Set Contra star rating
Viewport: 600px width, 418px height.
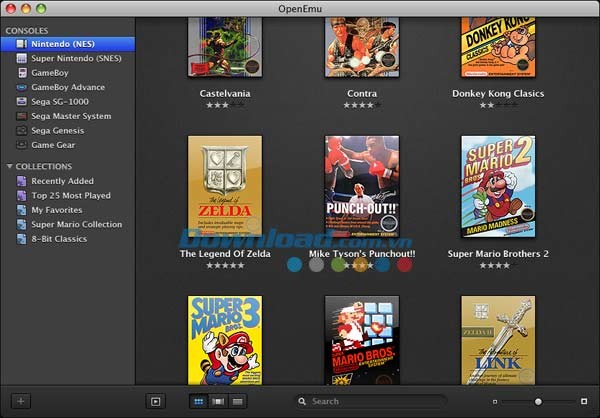coord(362,105)
